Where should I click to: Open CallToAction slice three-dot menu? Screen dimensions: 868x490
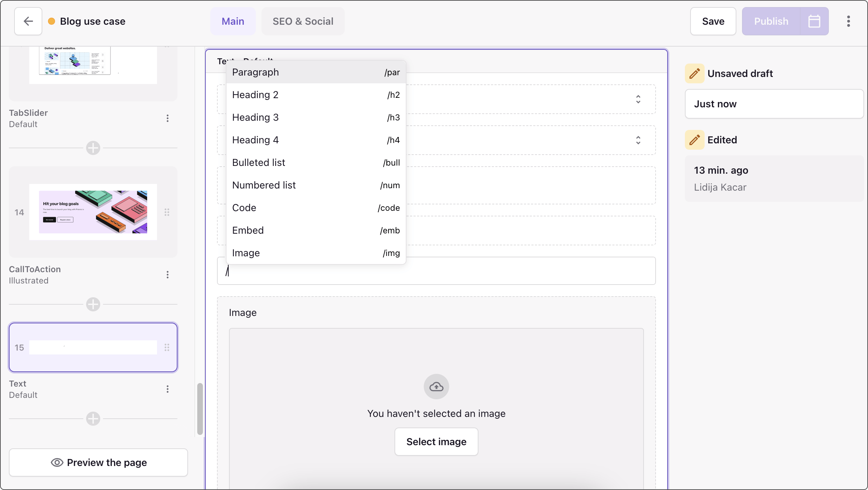tap(168, 275)
